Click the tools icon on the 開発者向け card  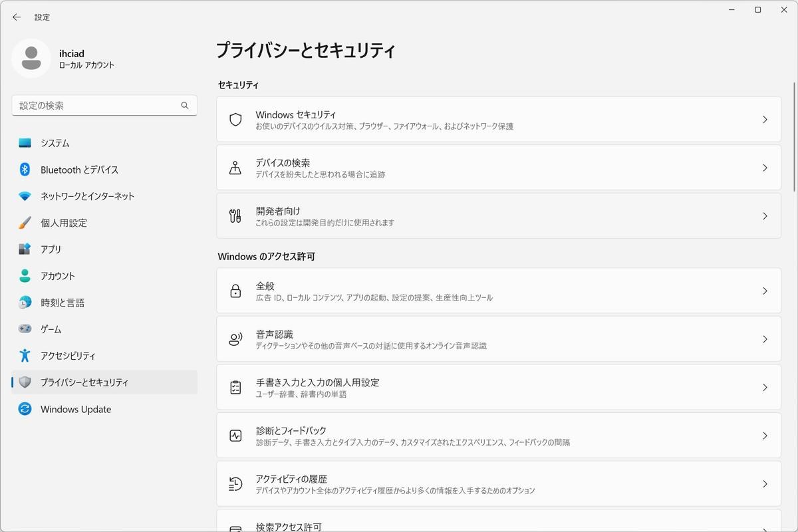235,216
